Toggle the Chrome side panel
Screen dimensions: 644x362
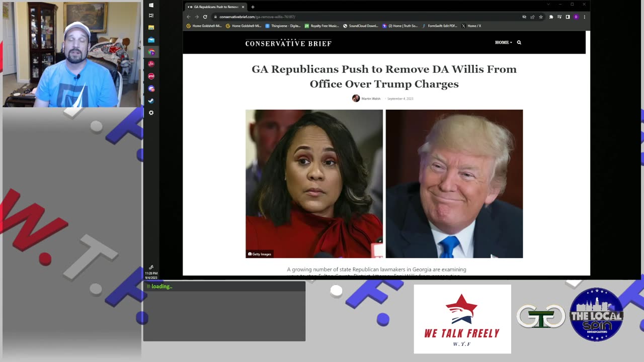[568, 17]
